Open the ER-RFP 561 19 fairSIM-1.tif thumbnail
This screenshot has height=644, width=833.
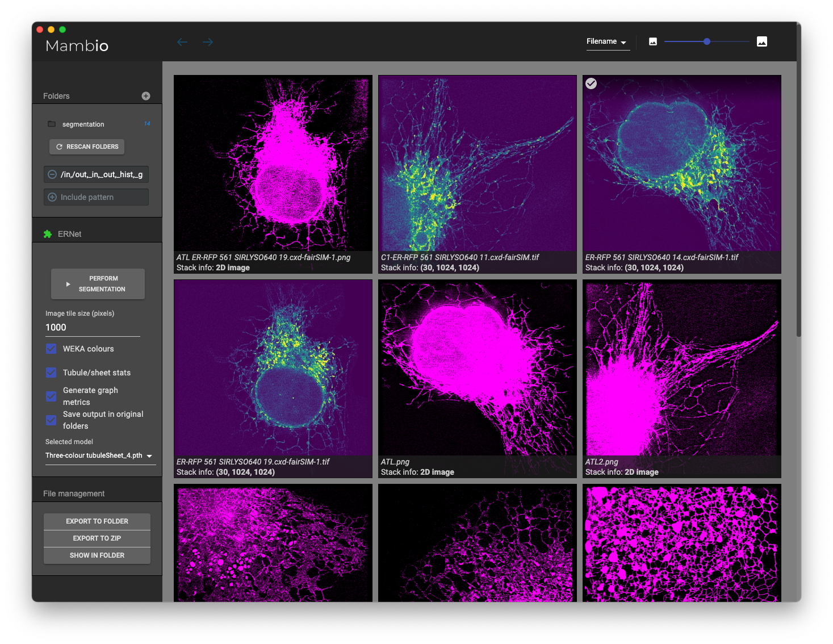click(273, 379)
